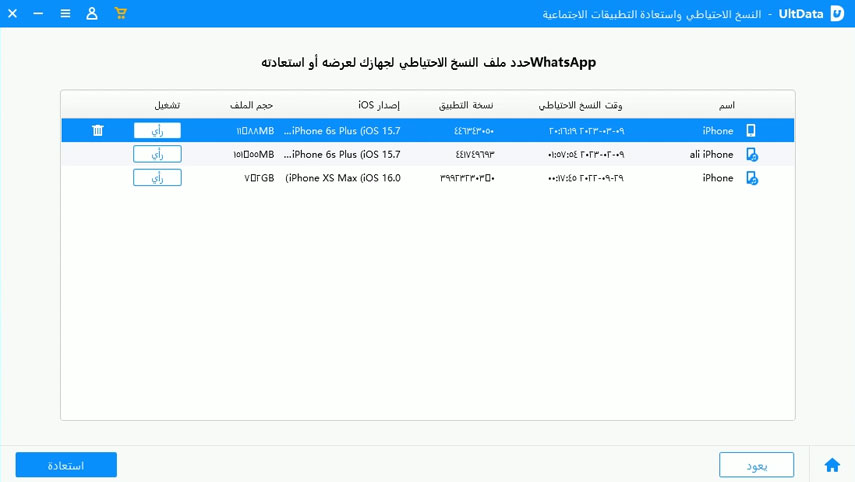Minimize the UltData window
Screen dimensions: 855x482
38,13
